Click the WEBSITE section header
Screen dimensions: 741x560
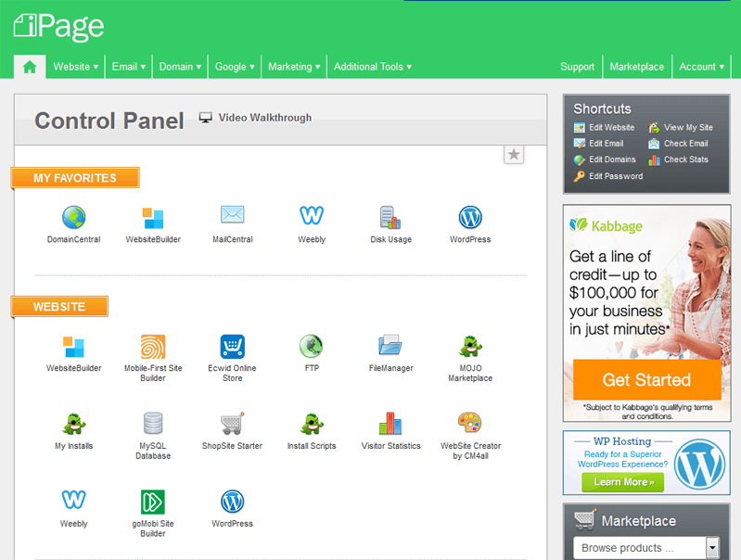tap(59, 307)
